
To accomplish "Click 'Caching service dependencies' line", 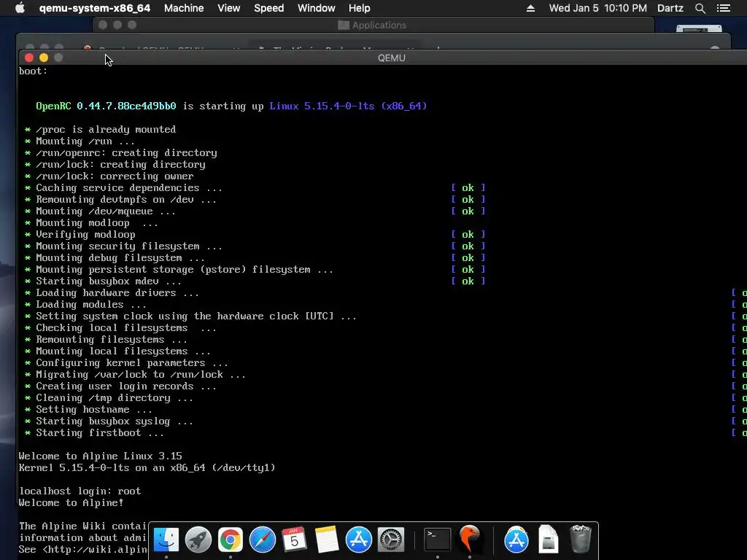I will pos(129,187).
